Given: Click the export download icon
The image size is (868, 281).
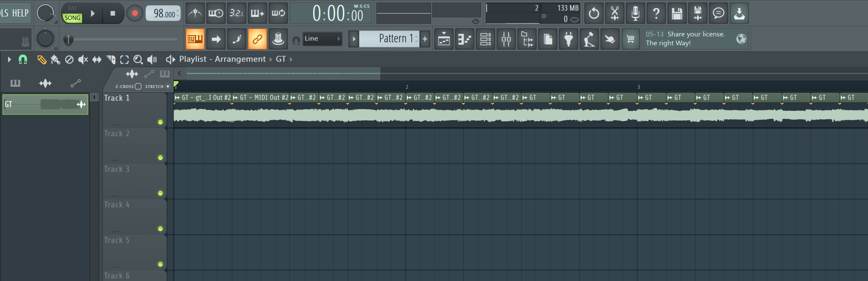Looking at the screenshot, I should 739,14.
